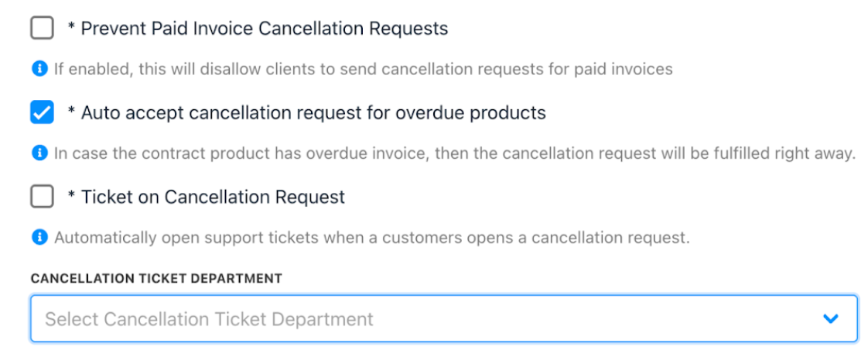Click hint about automatically opening support tickets
868x347 pixels.
[372, 238]
